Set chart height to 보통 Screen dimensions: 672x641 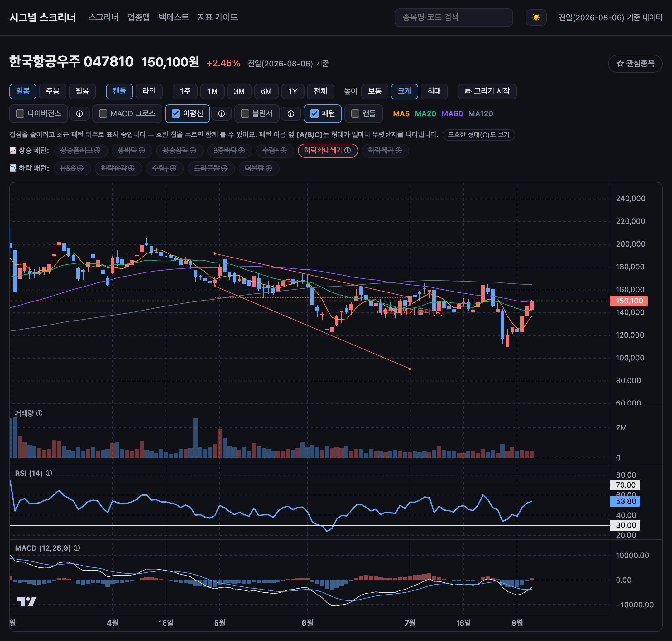375,91
